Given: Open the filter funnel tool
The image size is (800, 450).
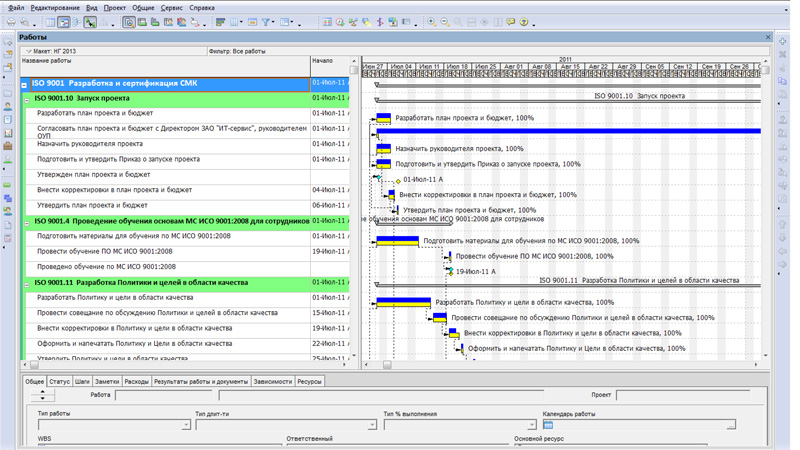Looking at the screenshot, I should coord(267,21).
